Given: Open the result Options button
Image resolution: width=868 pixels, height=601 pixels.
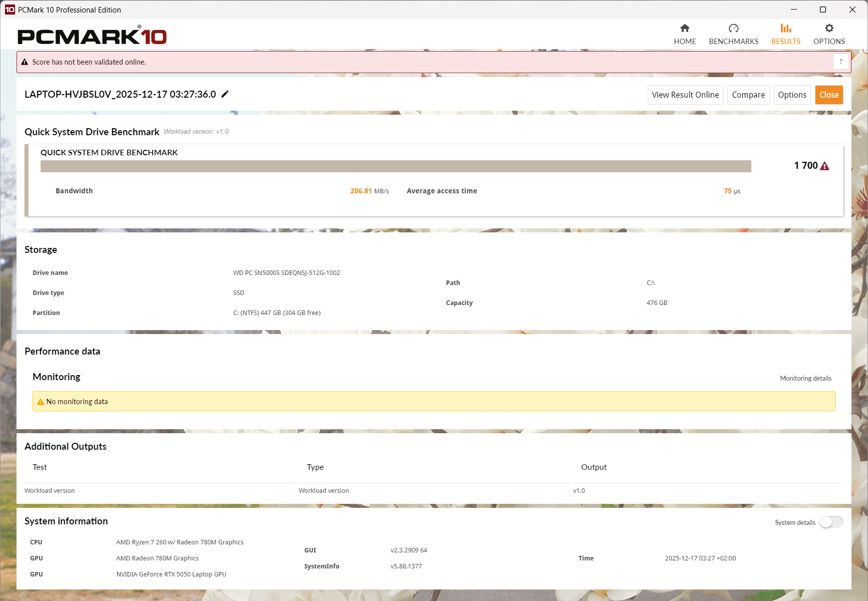Looking at the screenshot, I should (x=792, y=95).
